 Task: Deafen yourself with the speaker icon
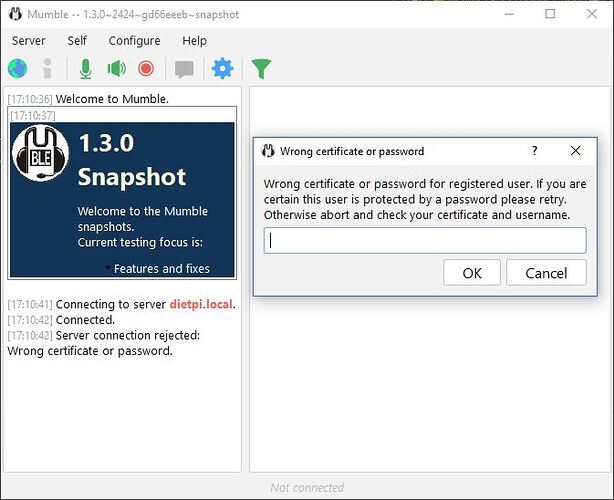coord(116,69)
